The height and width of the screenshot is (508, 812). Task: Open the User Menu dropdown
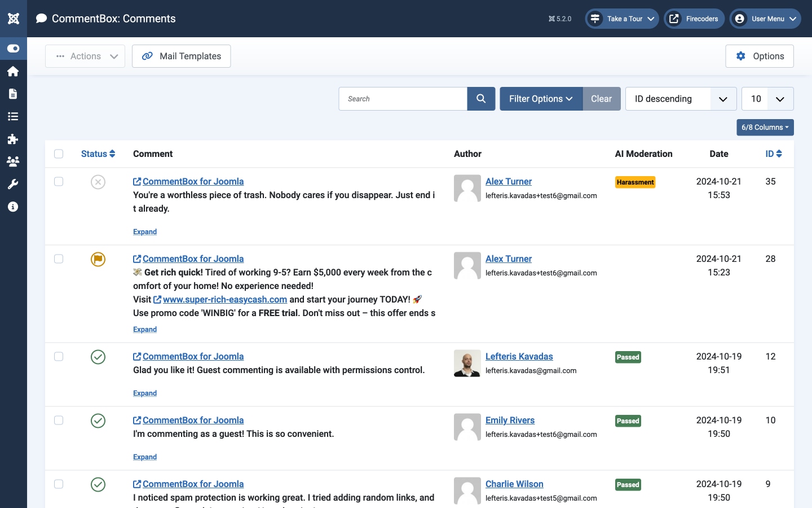pyautogui.click(x=765, y=19)
